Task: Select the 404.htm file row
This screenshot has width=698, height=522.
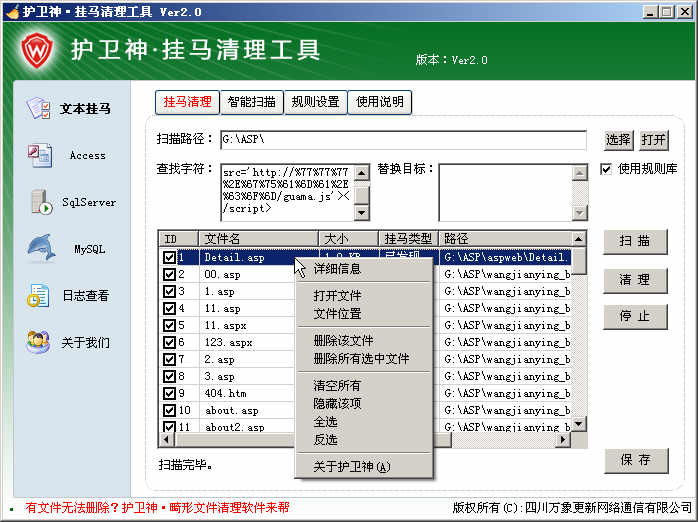Action: tap(365, 393)
